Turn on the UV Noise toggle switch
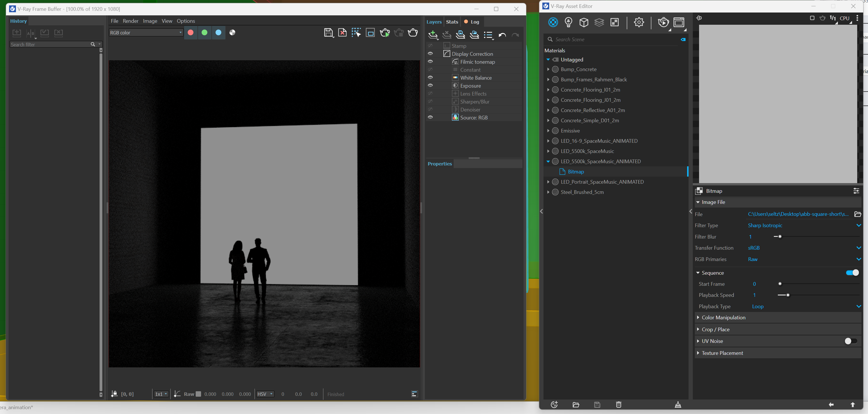Viewport: 868px width, 414px height. click(851, 341)
